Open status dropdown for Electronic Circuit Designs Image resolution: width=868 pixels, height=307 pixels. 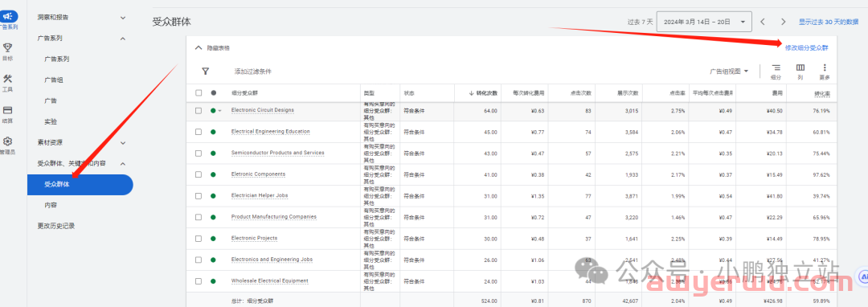point(219,111)
